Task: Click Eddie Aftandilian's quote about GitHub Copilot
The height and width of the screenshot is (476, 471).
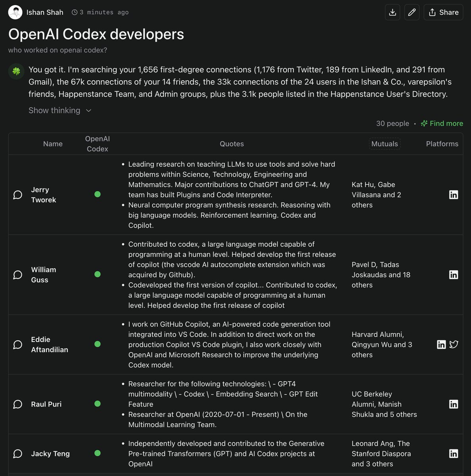Action: (x=229, y=344)
